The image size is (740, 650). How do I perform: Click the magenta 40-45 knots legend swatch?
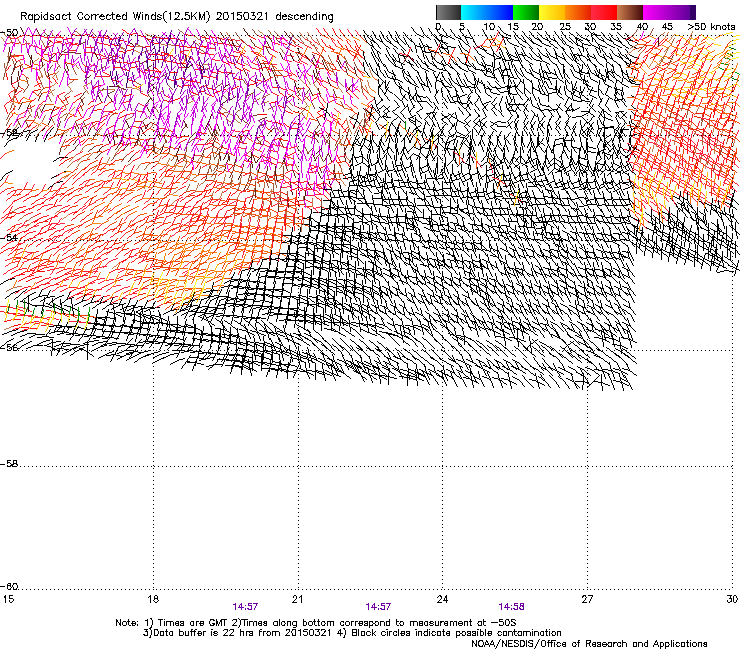(656, 12)
